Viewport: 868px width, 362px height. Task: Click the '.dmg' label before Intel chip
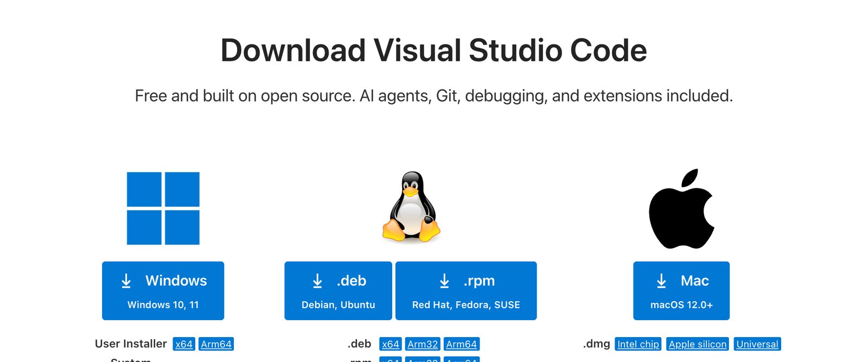pos(596,344)
